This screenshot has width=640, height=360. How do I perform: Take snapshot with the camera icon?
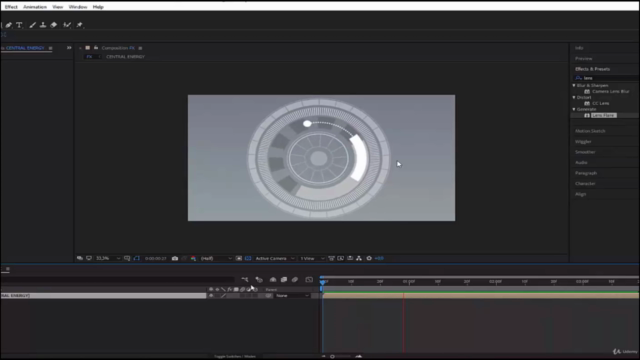[x=175, y=258]
